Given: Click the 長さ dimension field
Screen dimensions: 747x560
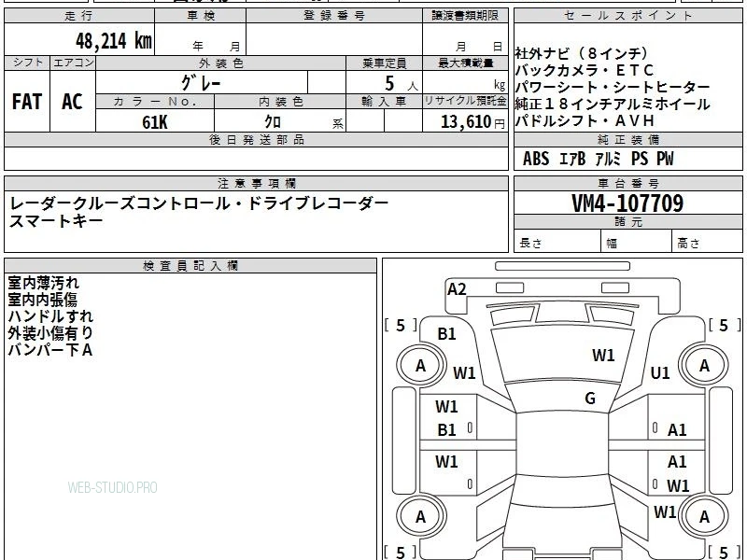Looking at the screenshot, I should point(557,243).
